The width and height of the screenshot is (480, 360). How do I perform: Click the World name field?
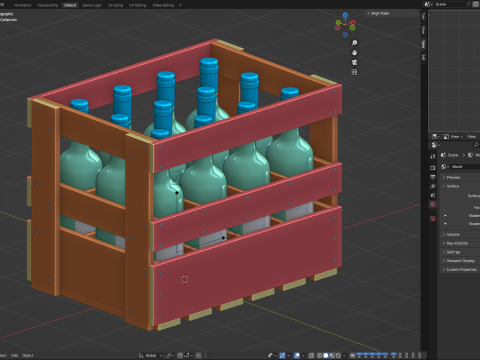click(x=465, y=167)
